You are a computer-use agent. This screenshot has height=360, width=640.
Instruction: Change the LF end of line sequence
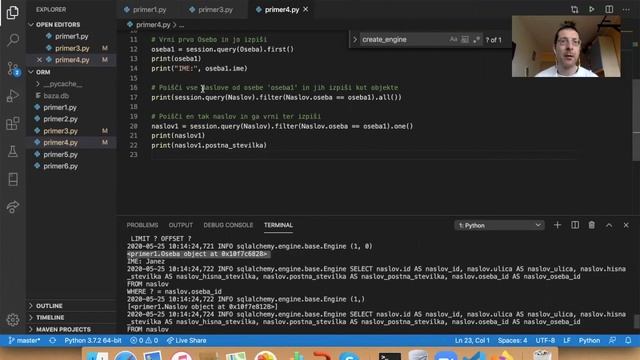pyautogui.click(x=567, y=340)
